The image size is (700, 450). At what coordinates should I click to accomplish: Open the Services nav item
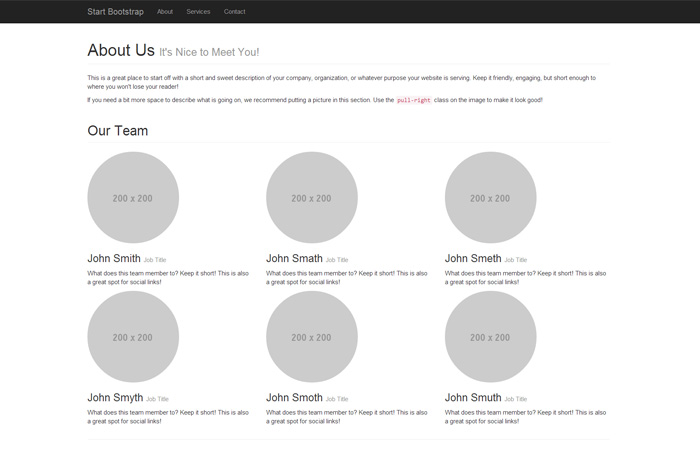[198, 12]
